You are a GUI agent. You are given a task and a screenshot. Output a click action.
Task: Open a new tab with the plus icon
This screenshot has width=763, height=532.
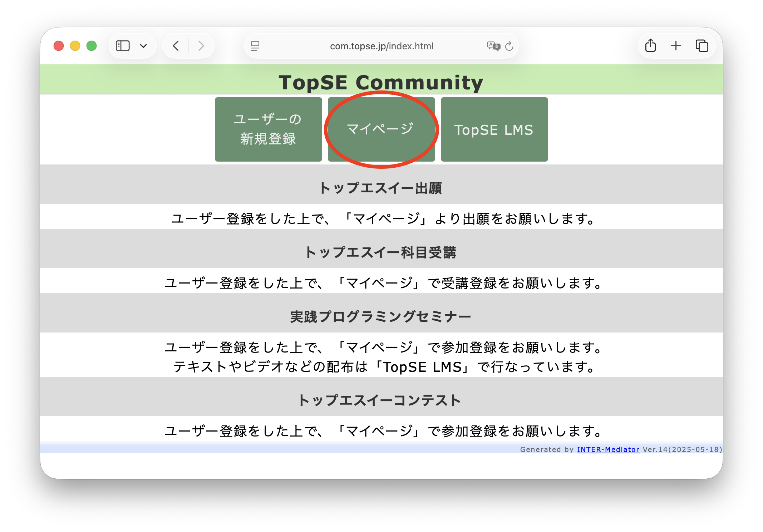676,45
